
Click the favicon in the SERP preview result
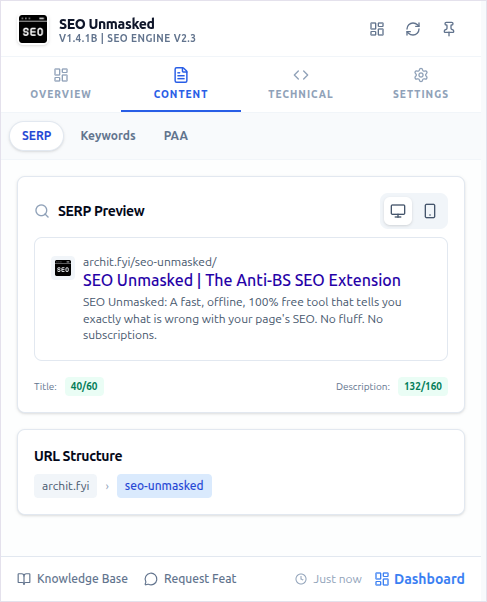(x=63, y=268)
